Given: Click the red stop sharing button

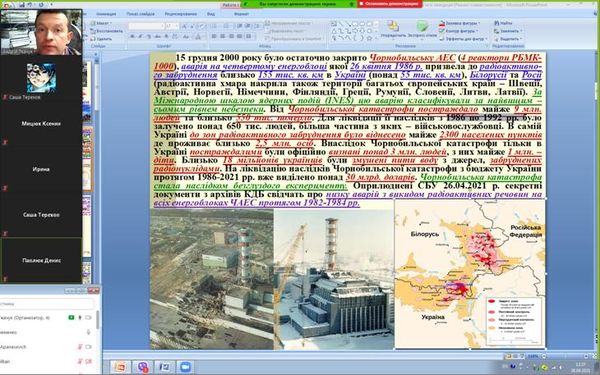Looking at the screenshot, I should (390, 3).
